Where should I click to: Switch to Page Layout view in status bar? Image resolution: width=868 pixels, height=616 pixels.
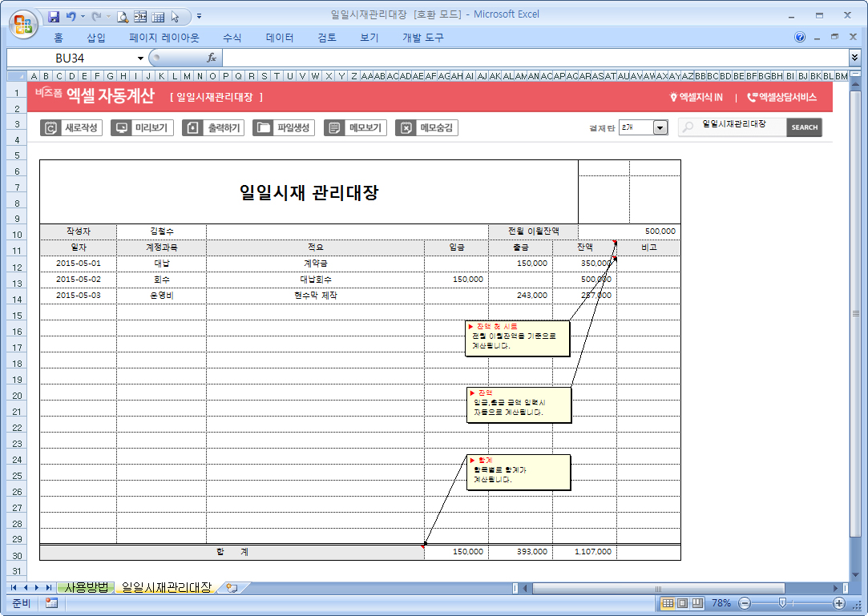[683, 603]
